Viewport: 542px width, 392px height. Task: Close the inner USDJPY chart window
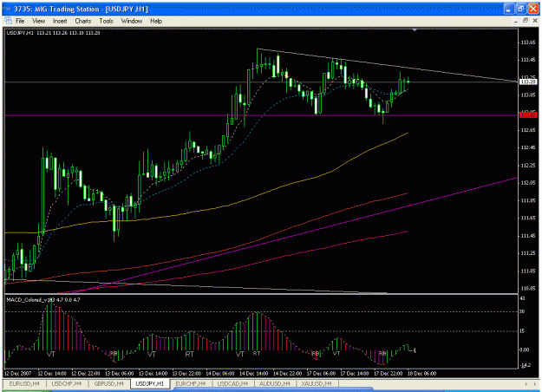click(535, 21)
